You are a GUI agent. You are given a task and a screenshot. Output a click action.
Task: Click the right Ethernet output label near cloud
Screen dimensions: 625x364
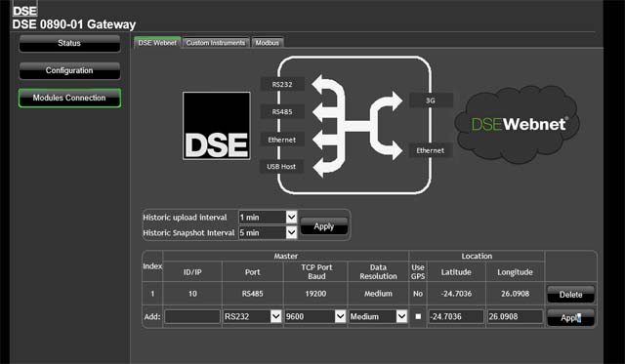[x=431, y=150]
